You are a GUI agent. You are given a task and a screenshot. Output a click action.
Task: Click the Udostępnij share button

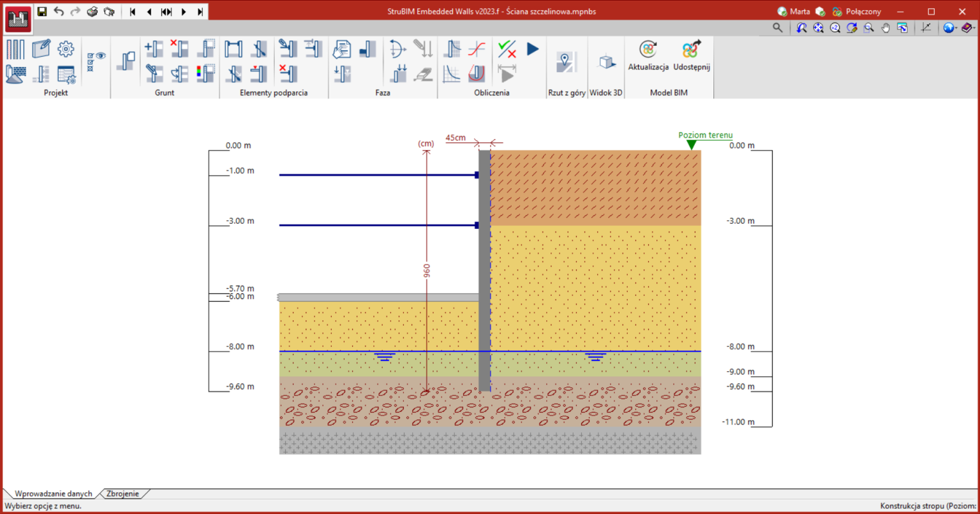(692, 55)
